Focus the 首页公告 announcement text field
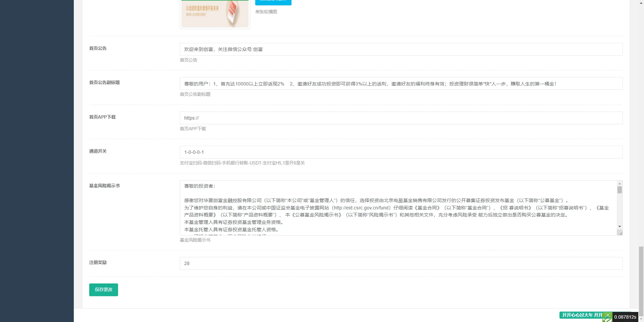The height and width of the screenshot is (322, 644). click(x=401, y=49)
